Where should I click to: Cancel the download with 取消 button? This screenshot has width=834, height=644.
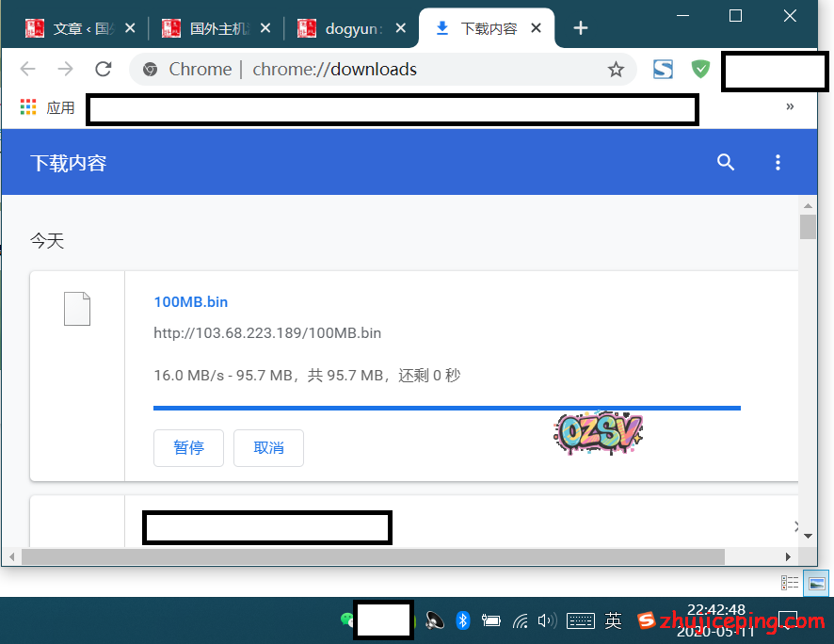pos(268,448)
